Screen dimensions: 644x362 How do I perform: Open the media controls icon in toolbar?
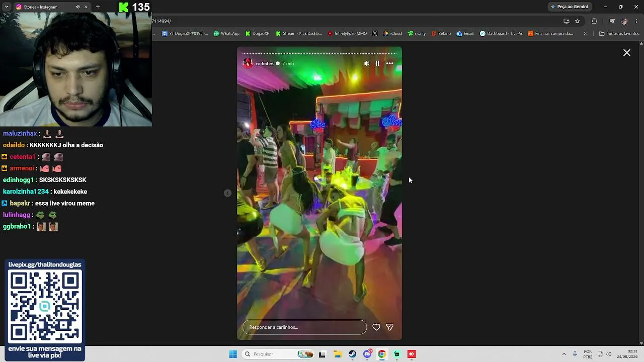click(612, 21)
